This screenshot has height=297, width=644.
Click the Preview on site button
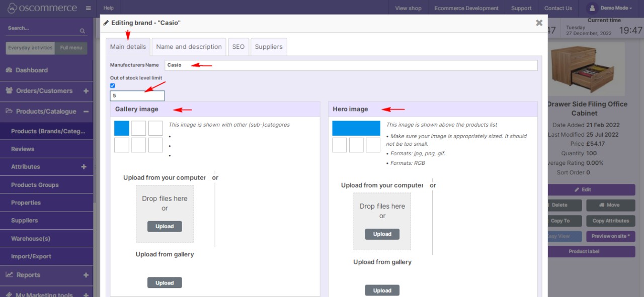click(610, 236)
